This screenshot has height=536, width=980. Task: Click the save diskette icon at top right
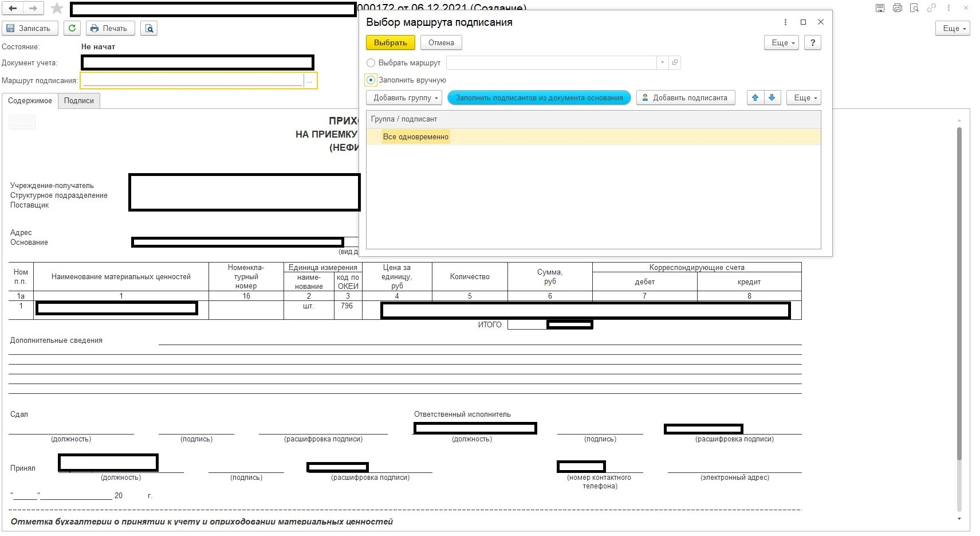coord(880,8)
